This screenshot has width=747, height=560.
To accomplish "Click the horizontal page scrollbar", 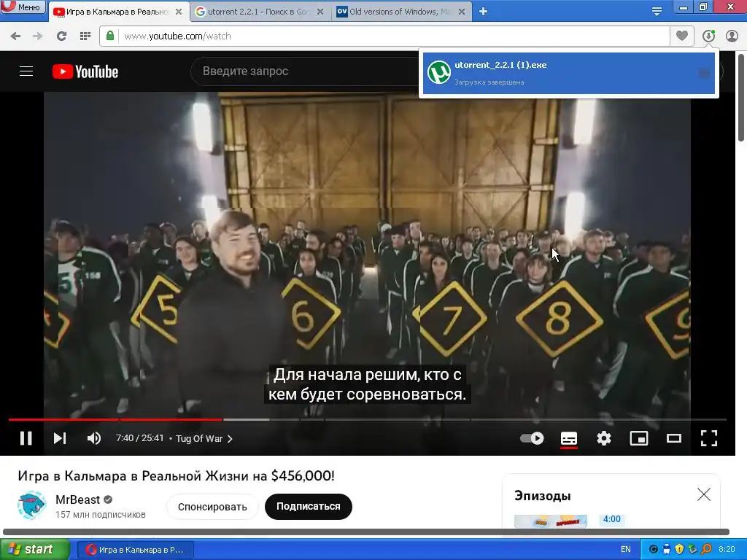I will 366,532.
